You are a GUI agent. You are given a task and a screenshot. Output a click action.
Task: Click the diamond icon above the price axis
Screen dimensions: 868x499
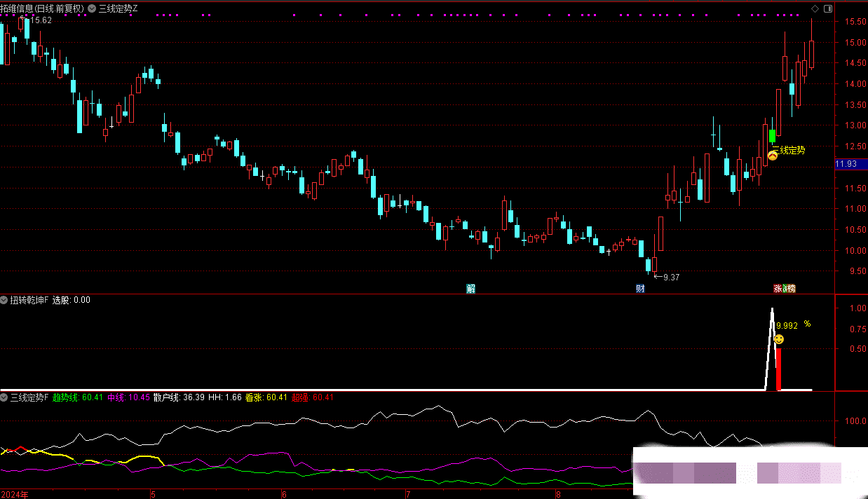click(x=815, y=8)
